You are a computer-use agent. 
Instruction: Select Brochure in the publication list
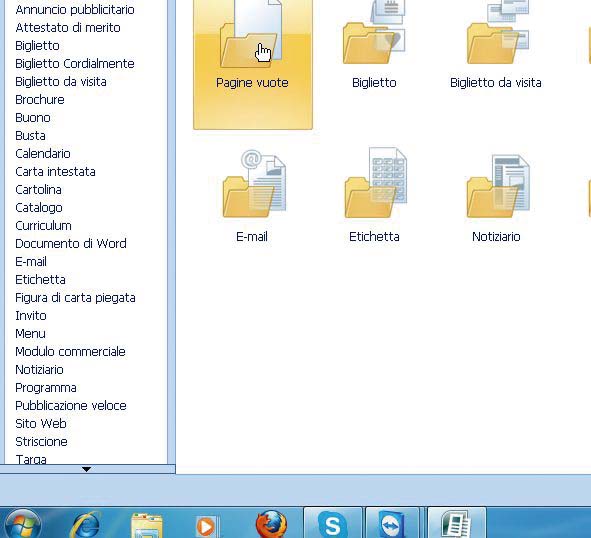coord(40,100)
